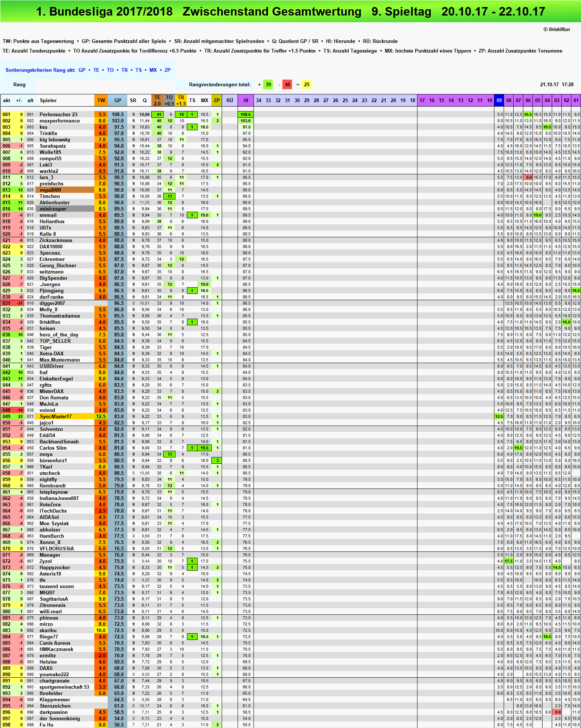This screenshot has height=728, width=581.
Task: Select player der Sonnenkönig
Action: click(x=60, y=718)
